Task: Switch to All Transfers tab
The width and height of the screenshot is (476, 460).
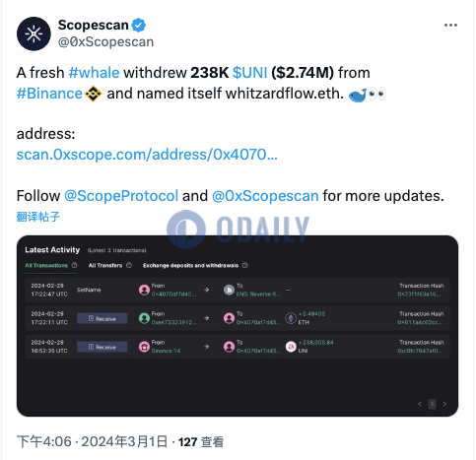Action: click(x=105, y=265)
